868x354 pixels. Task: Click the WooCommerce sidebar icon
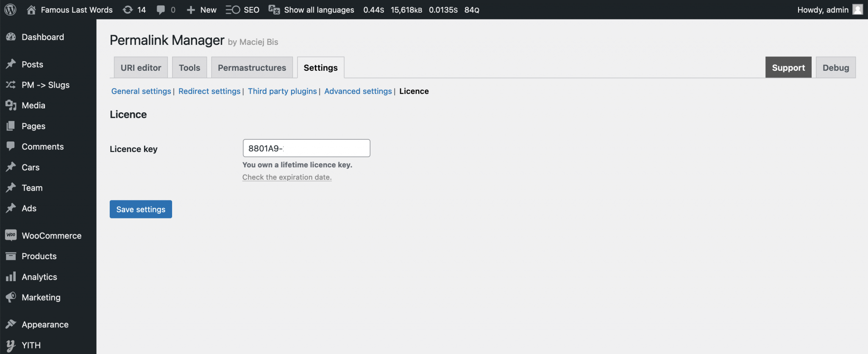11,235
